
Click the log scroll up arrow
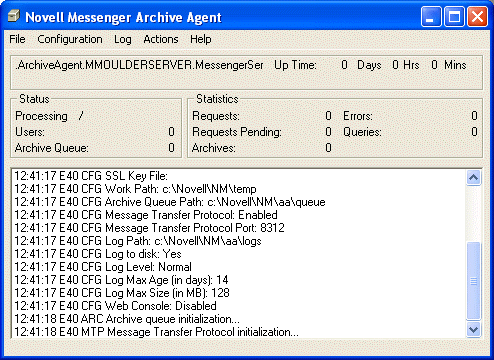click(x=473, y=177)
